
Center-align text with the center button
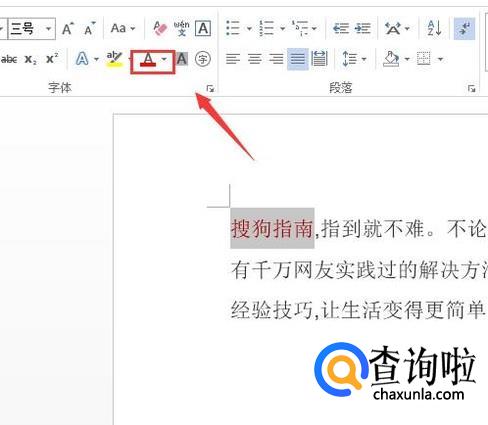254,59
